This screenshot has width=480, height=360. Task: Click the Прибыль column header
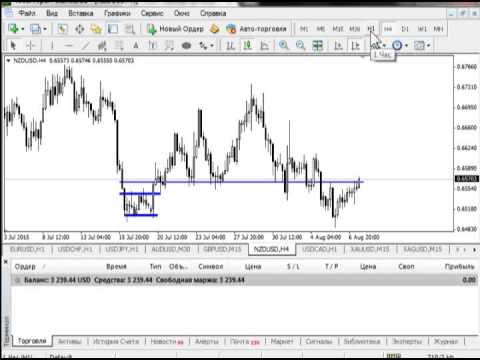tap(459, 267)
